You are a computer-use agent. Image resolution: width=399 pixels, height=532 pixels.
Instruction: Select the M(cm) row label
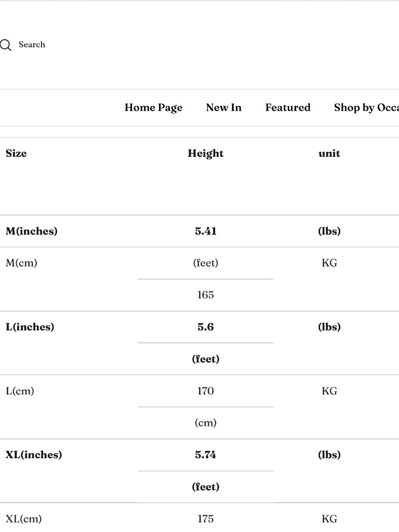tap(21, 263)
